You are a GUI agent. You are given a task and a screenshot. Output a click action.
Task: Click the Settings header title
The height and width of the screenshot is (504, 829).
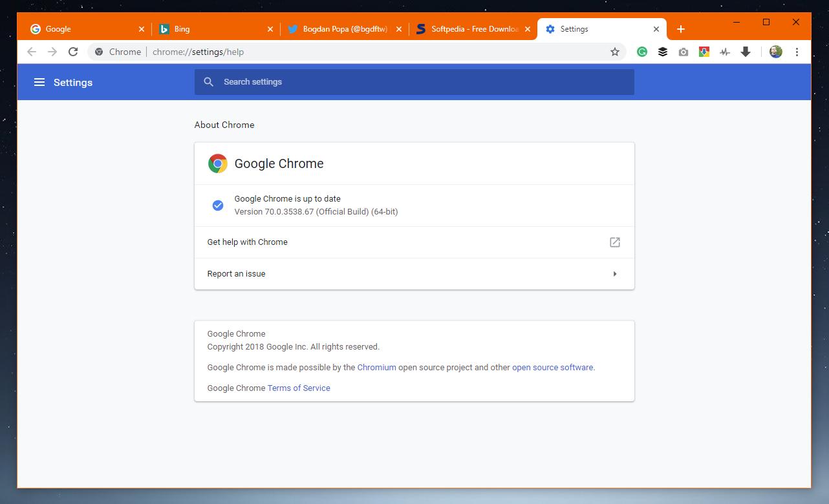click(x=73, y=82)
